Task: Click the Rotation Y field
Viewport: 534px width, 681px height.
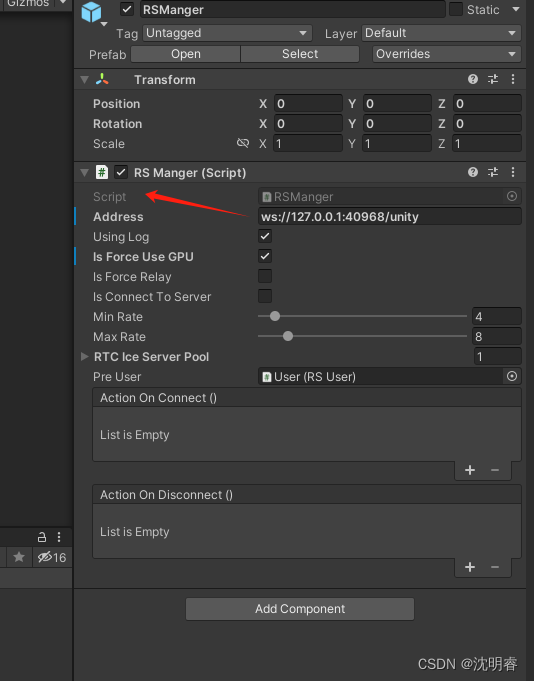Action: tap(397, 123)
